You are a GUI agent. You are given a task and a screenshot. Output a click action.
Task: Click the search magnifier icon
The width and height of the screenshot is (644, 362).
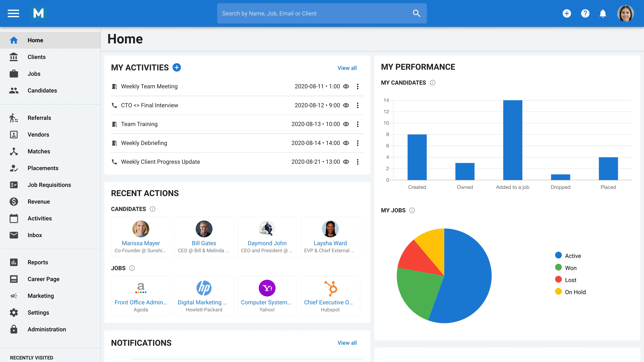click(416, 13)
